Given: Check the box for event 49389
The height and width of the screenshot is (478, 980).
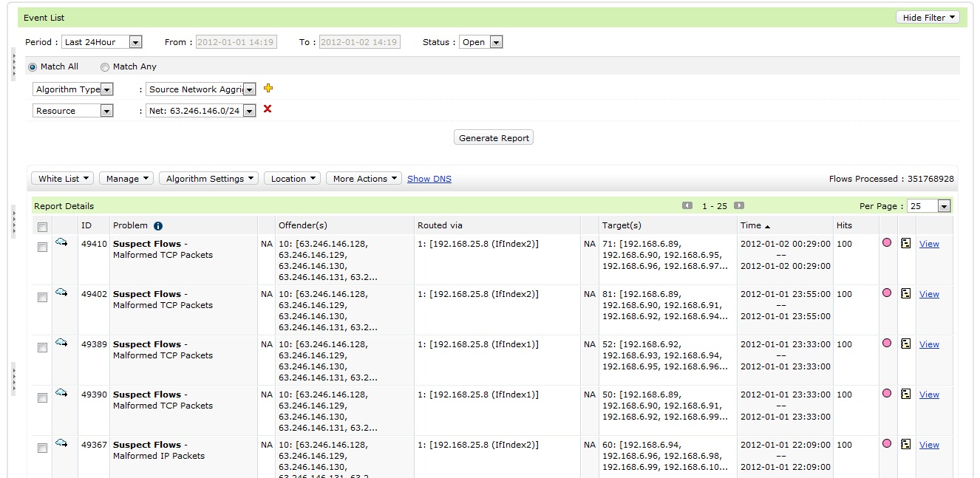Looking at the screenshot, I should (42, 347).
